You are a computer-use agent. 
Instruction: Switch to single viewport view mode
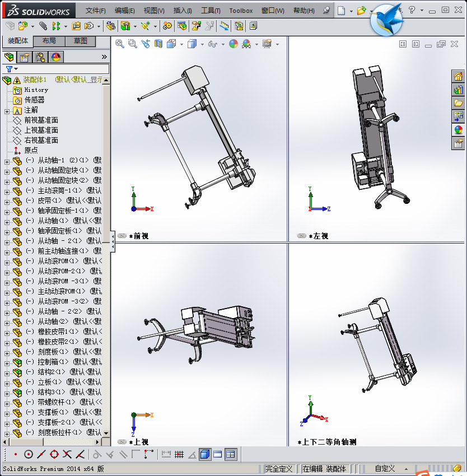(217, 454)
